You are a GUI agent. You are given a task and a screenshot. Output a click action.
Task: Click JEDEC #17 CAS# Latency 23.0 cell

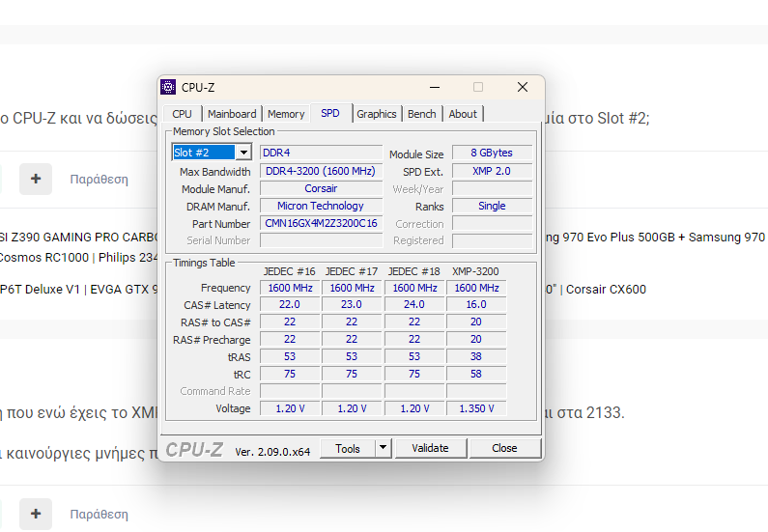(352, 304)
